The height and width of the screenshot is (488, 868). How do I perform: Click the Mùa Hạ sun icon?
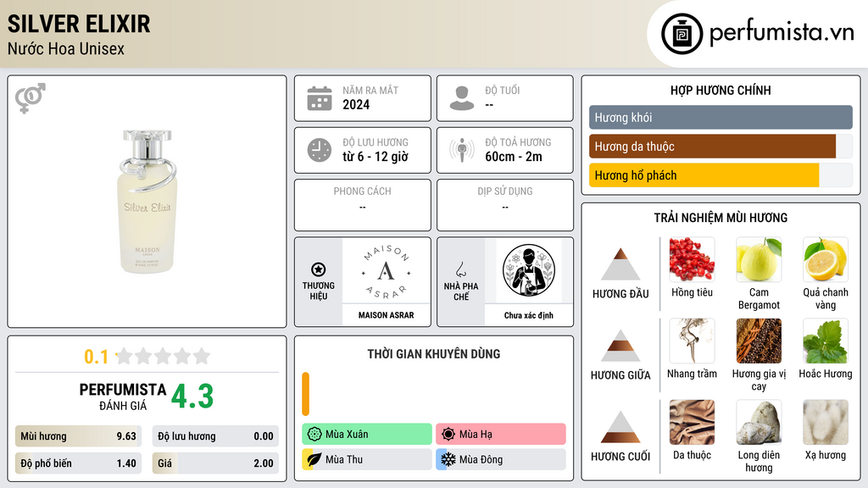pos(448,434)
